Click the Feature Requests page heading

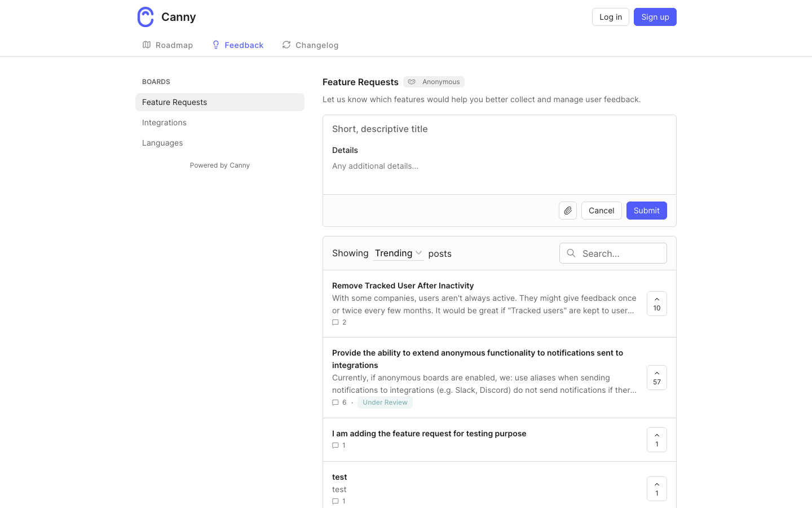tap(360, 82)
